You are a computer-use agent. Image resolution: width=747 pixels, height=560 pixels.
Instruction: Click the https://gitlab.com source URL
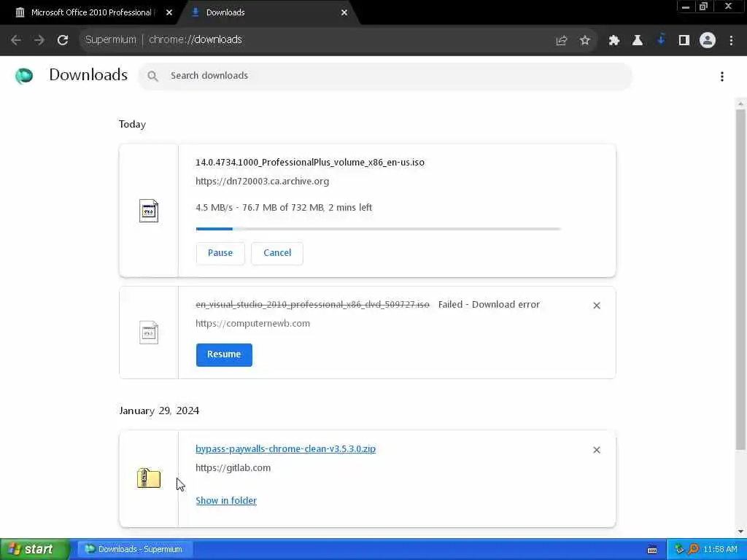(x=233, y=468)
